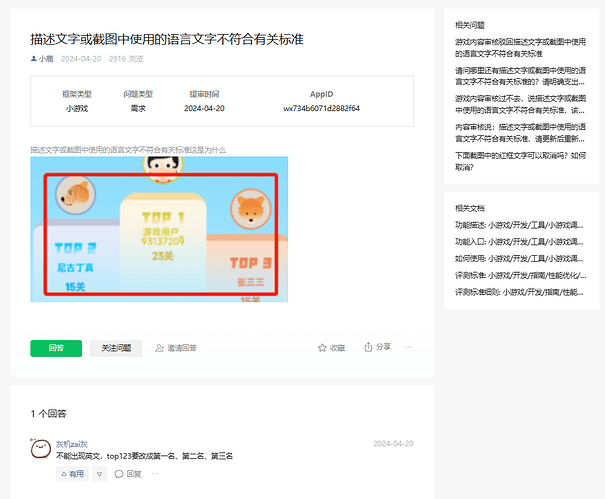Open related question 下面截图中的红框文字可以取消吗
This screenshot has width=605, height=499.
pyautogui.click(x=521, y=161)
